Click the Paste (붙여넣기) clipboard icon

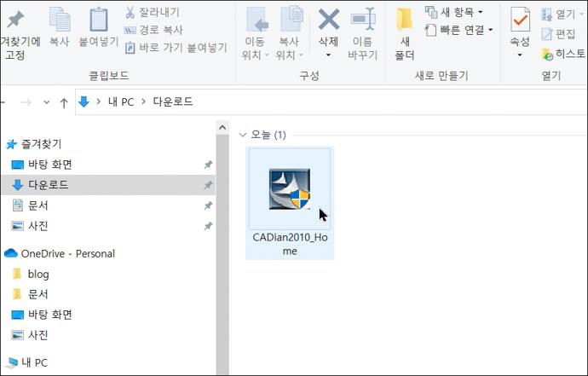coord(99,19)
